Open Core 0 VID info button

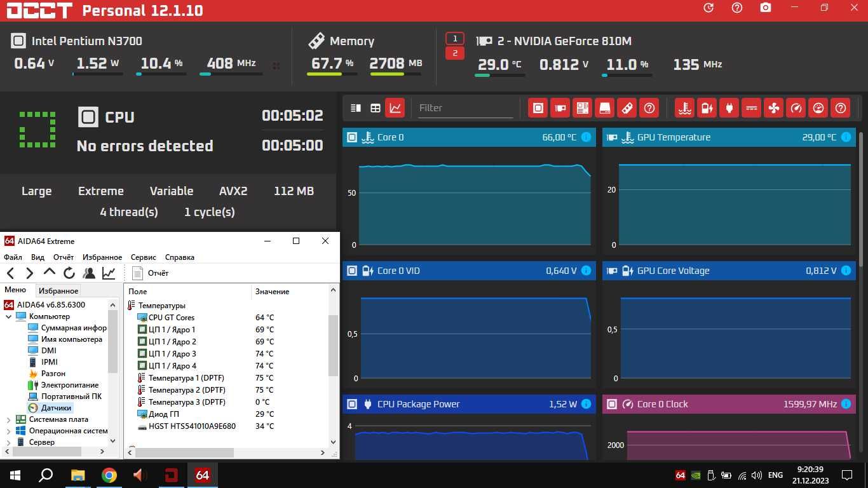(586, 271)
